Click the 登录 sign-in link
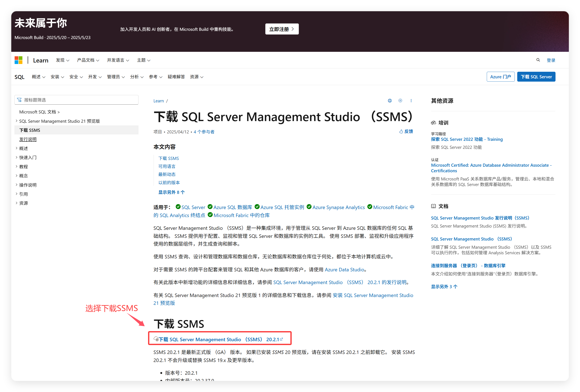The height and width of the screenshot is (392, 580). coord(551,60)
